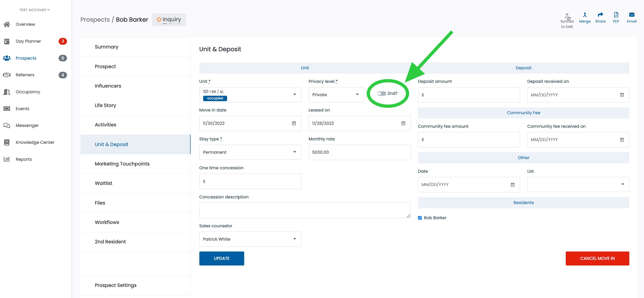Open the Influencers tab

pyautogui.click(x=135, y=86)
